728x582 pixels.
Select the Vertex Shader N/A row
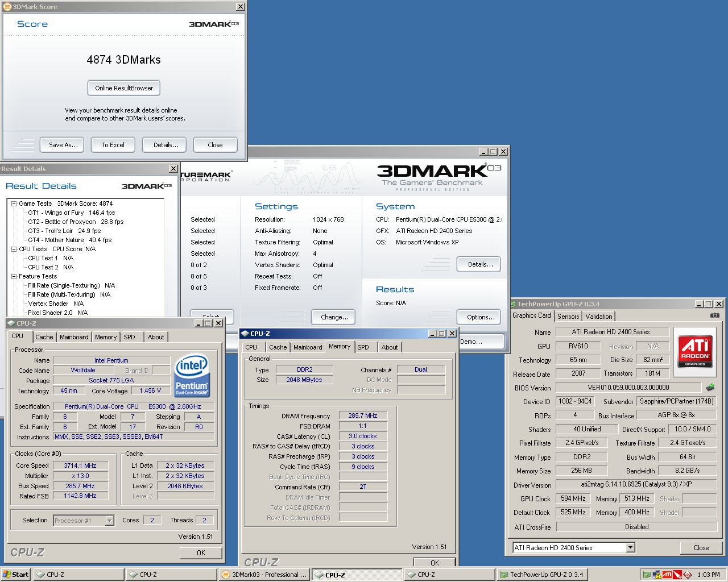56,304
